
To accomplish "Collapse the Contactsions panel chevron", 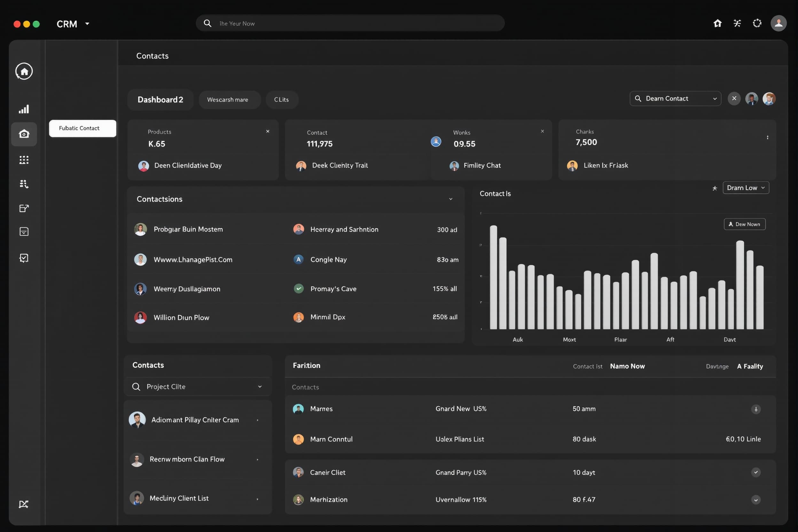I will pos(450,199).
